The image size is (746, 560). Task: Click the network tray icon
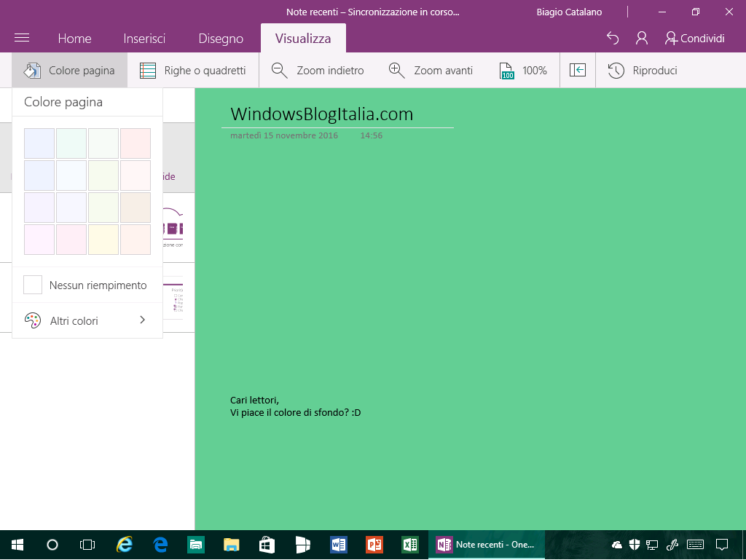pos(652,545)
